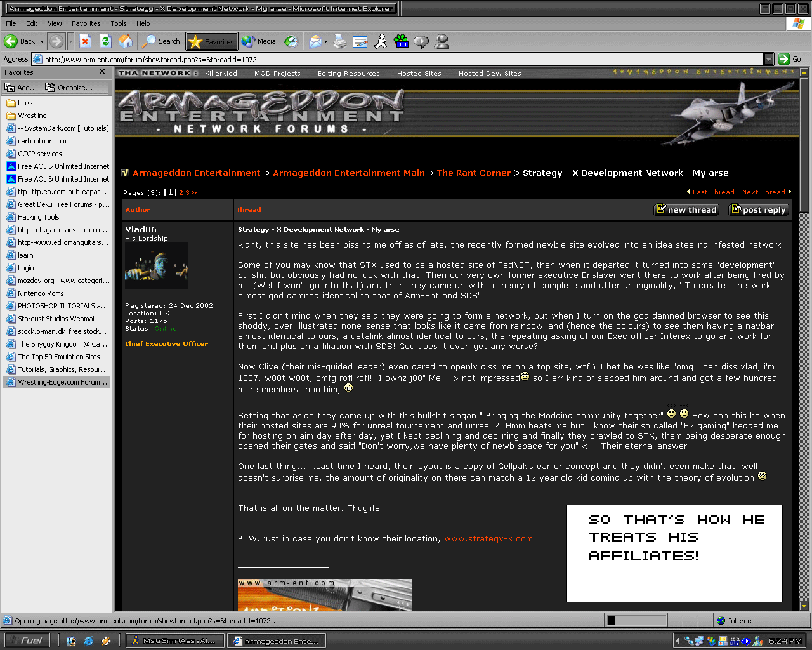The width and height of the screenshot is (812, 650).
Task: Click the page vertical scrollbar down arrow
Action: (x=804, y=606)
